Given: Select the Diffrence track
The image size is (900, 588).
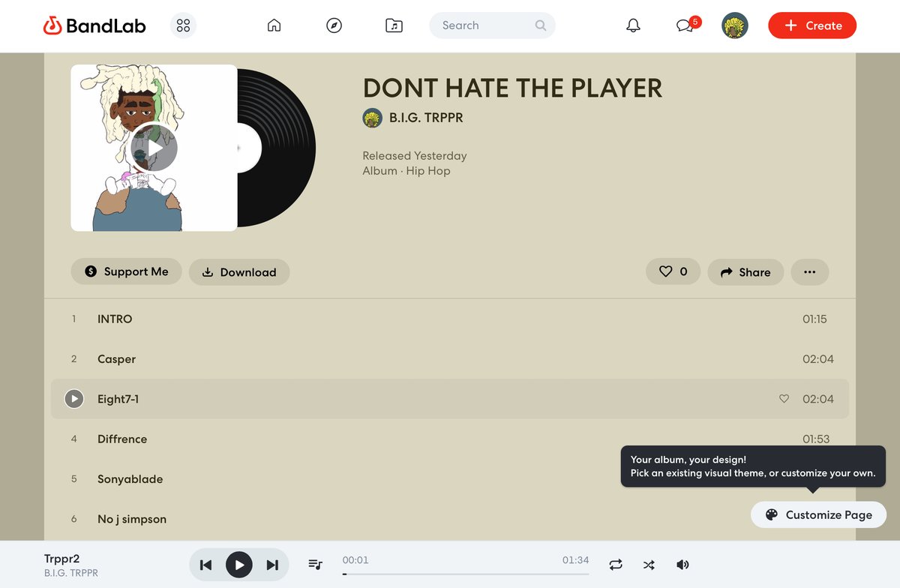Looking at the screenshot, I should point(450,439).
